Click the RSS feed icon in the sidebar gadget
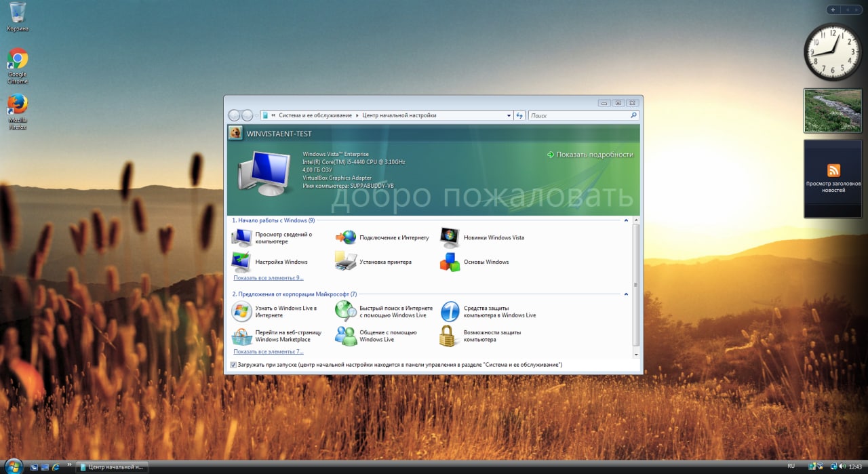 tap(833, 170)
